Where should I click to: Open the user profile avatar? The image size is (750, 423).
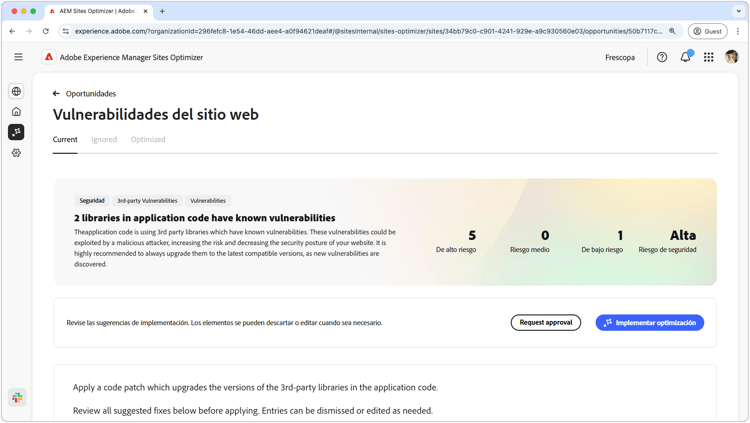coord(731,57)
